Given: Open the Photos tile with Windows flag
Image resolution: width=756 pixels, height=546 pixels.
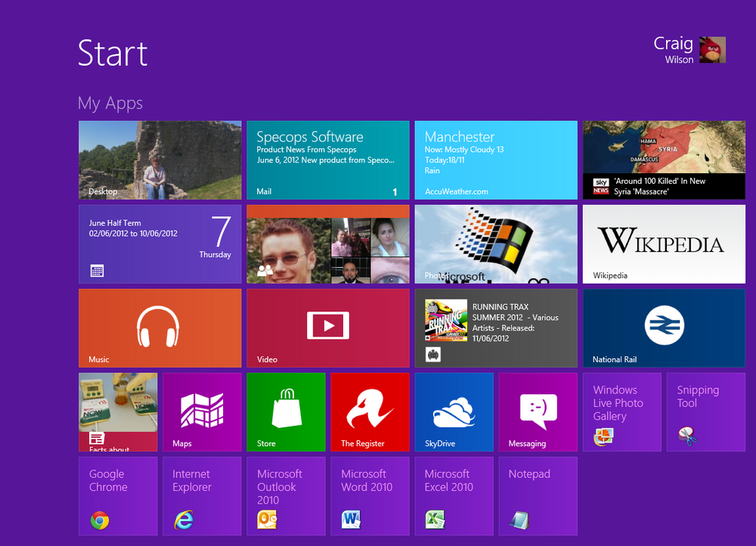Looking at the screenshot, I should (x=496, y=244).
